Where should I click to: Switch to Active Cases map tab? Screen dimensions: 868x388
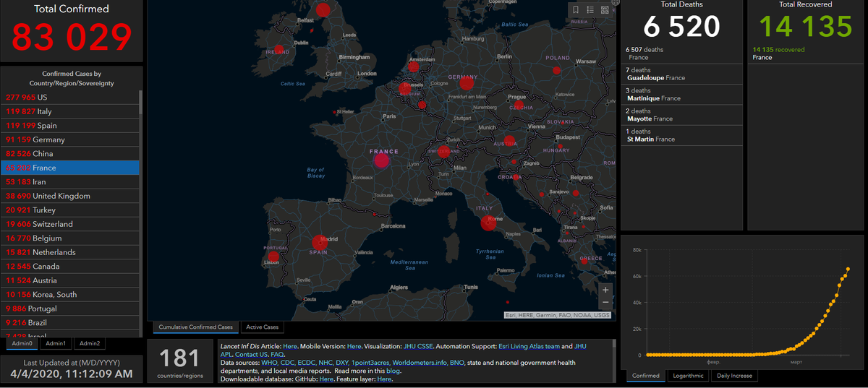point(261,327)
